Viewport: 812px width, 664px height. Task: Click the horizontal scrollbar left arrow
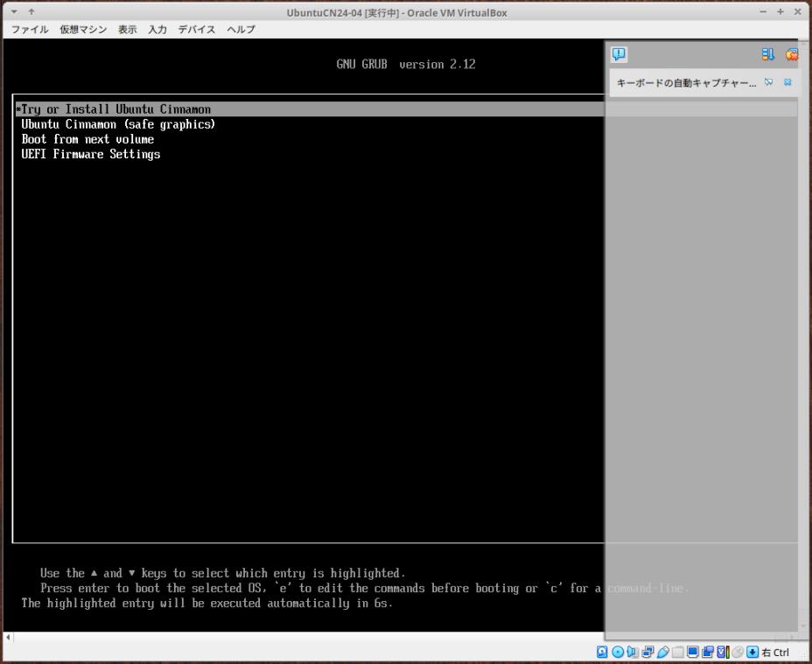click(8, 637)
